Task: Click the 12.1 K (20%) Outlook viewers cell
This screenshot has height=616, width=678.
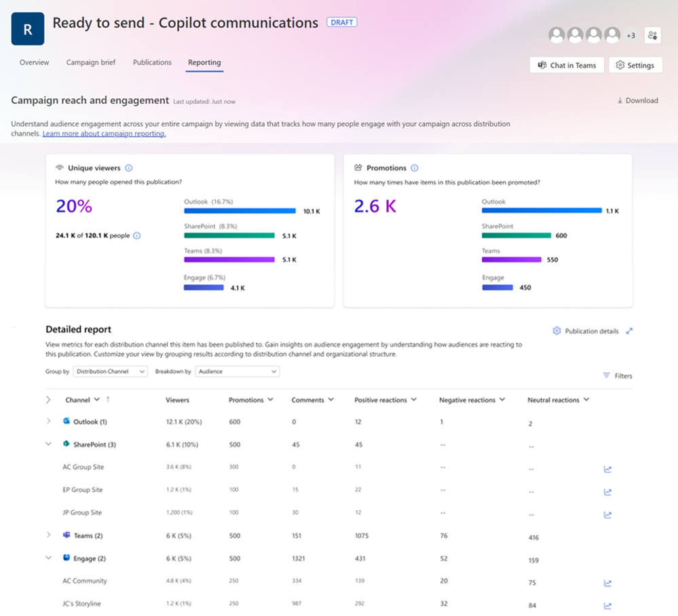Action: pos(184,422)
